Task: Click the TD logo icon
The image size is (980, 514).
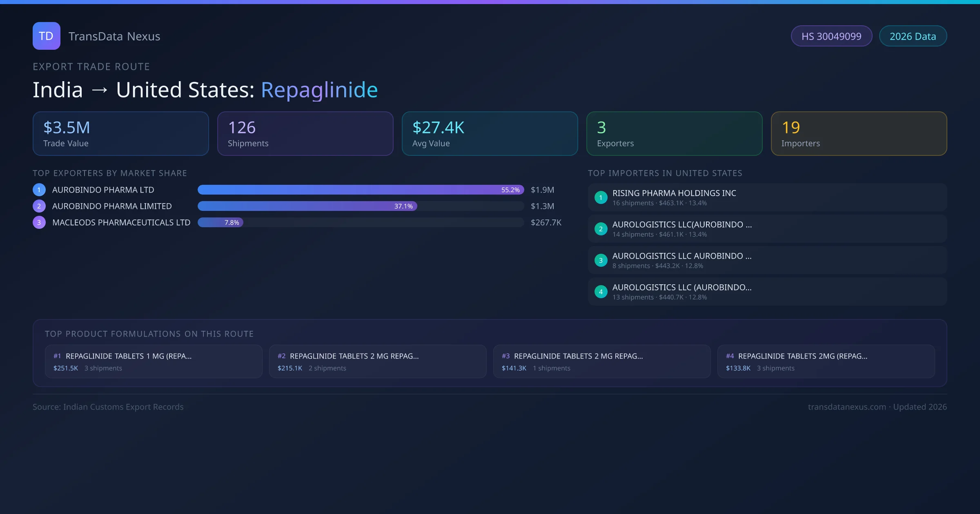Action: (x=46, y=36)
